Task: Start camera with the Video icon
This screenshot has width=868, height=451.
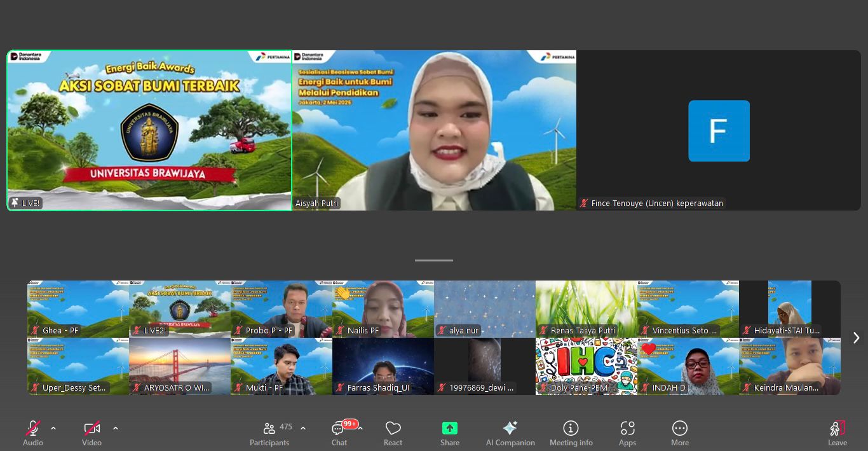Action: click(x=92, y=428)
